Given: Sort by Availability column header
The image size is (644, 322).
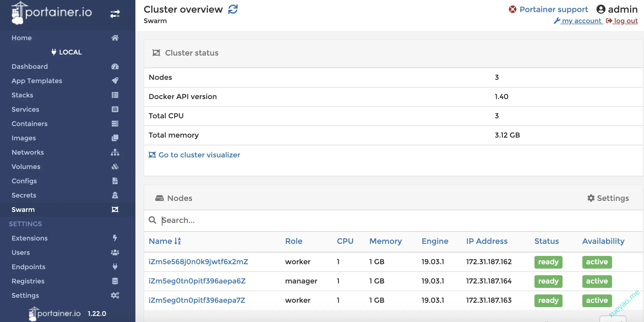Looking at the screenshot, I should pyautogui.click(x=603, y=241).
